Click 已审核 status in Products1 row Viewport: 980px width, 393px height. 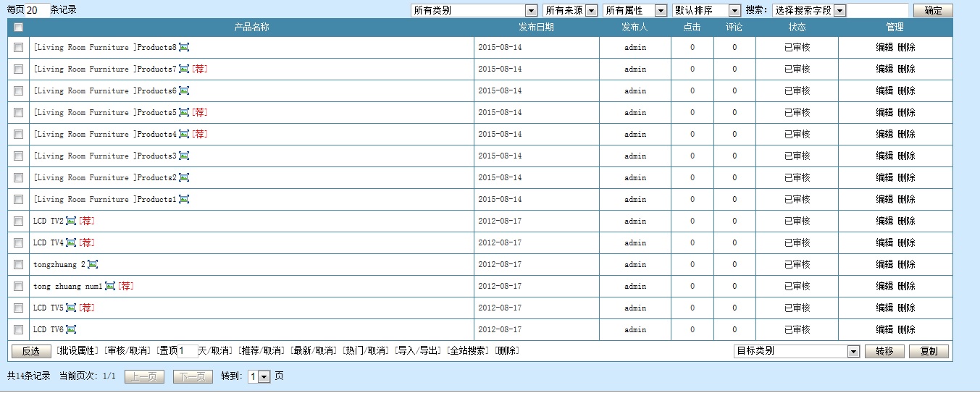797,200
